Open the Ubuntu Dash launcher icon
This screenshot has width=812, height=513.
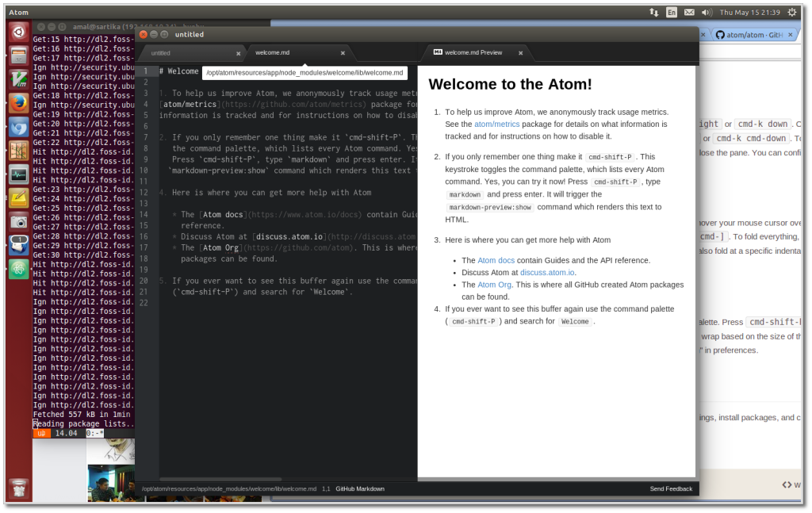tap(19, 32)
